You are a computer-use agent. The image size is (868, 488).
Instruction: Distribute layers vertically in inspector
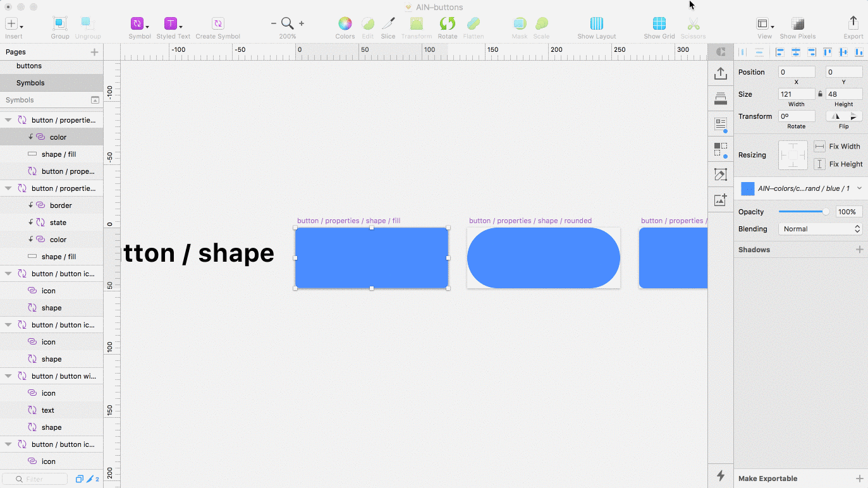(x=759, y=52)
